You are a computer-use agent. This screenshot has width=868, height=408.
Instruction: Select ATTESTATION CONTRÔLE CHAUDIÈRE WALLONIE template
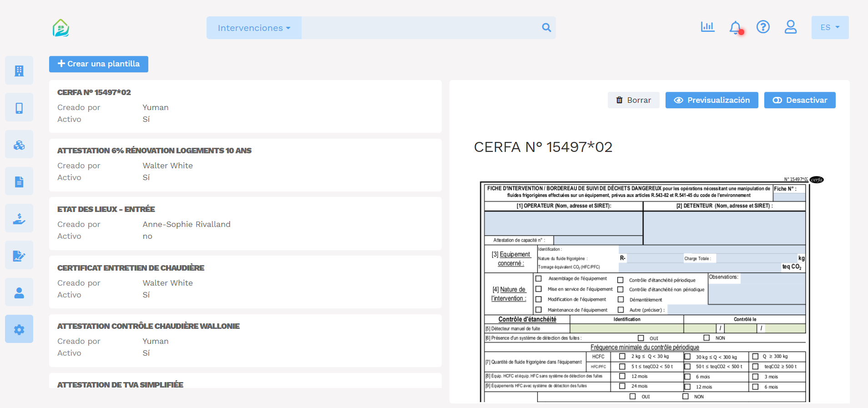tap(245, 340)
